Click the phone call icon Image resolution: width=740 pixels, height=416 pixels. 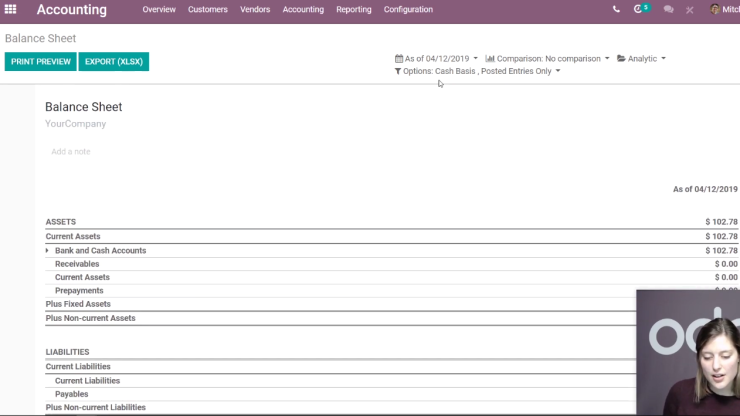tap(616, 9)
